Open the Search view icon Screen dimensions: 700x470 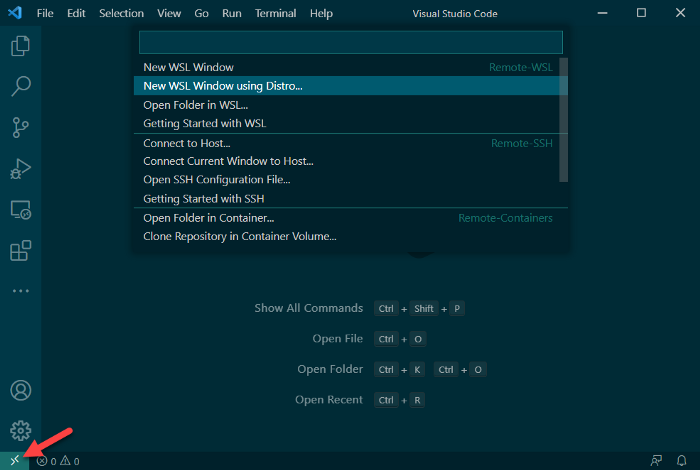click(x=20, y=86)
